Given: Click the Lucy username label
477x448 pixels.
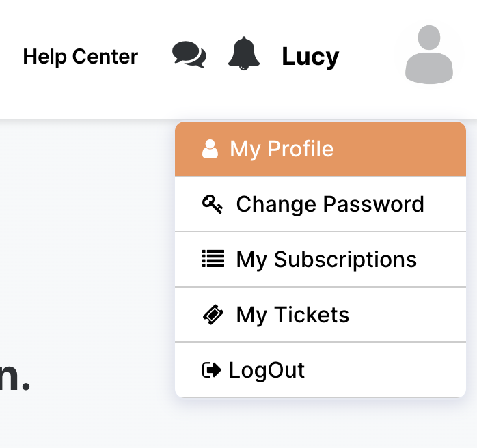Looking at the screenshot, I should [x=310, y=57].
